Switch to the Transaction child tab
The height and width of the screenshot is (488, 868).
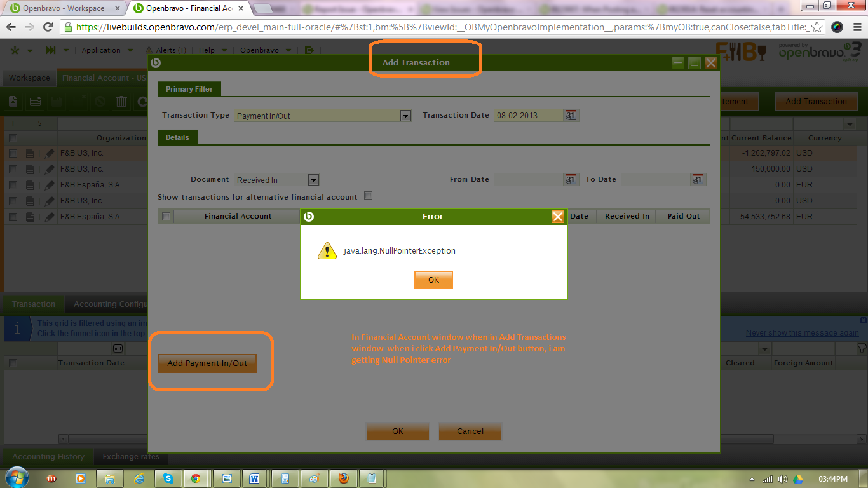34,304
